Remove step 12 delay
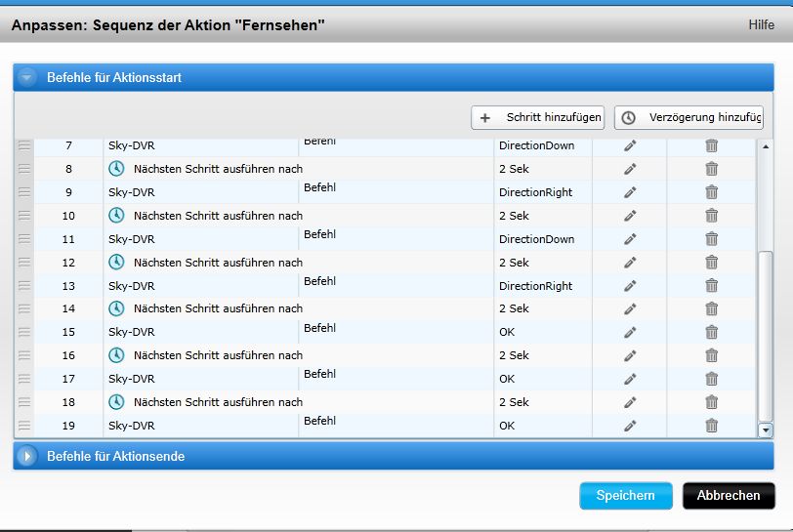 point(712,263)
